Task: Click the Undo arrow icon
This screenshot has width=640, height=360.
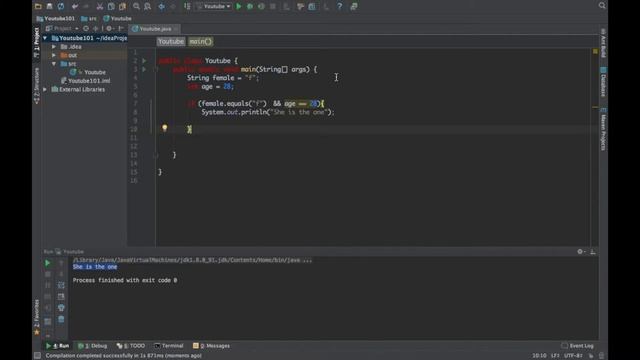Action: [75, 6]
